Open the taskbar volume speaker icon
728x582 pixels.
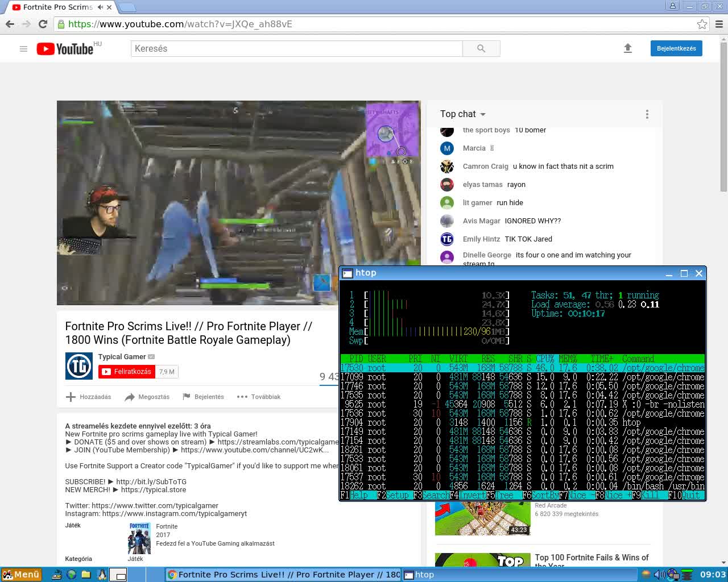coord(659,575)
